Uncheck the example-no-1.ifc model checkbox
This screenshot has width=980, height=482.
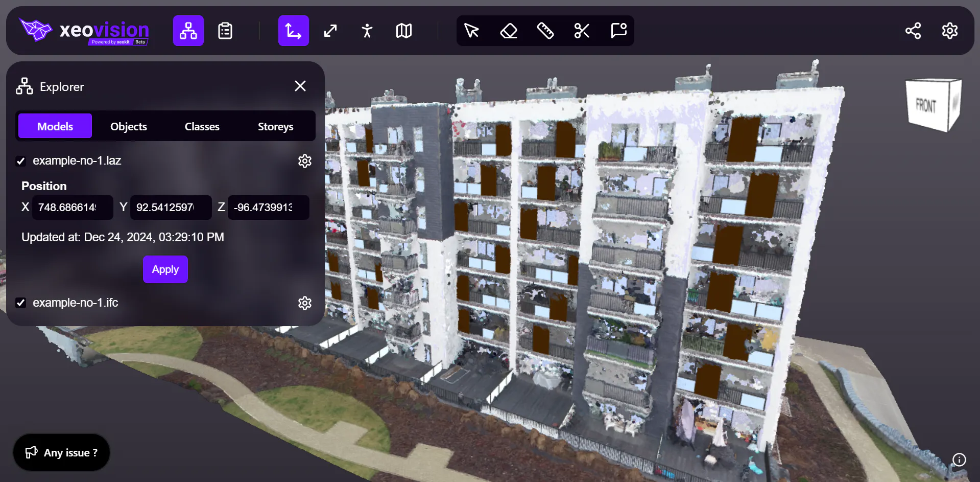coord(21,303)
